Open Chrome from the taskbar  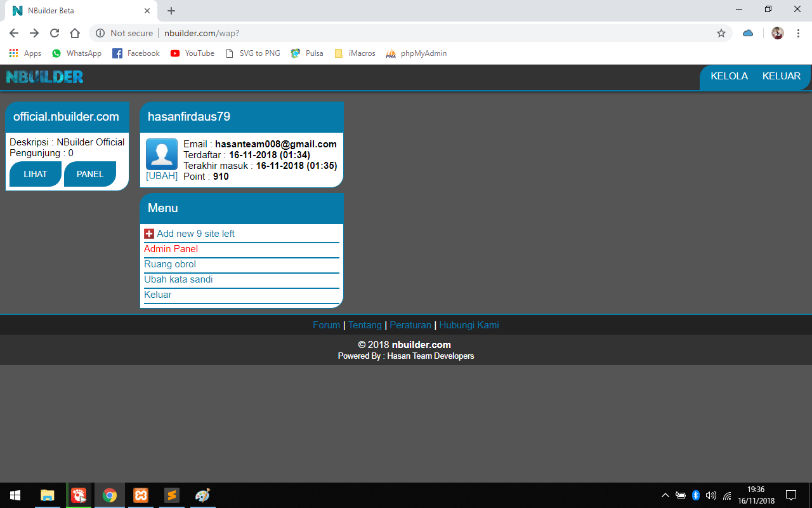pos(109,495)
